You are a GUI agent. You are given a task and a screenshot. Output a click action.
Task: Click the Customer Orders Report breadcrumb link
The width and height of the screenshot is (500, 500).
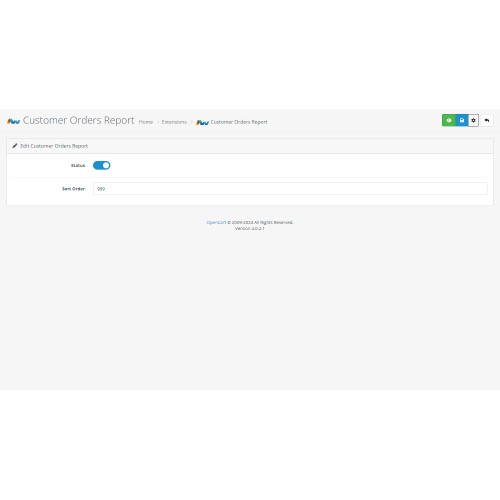(239, 122)
